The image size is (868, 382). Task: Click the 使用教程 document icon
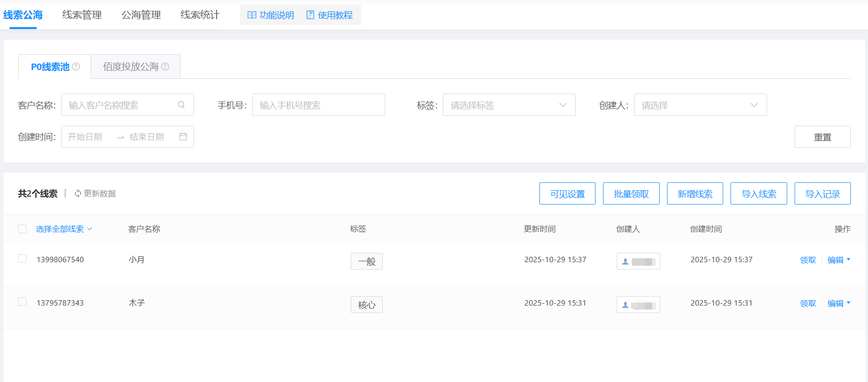(310, 15)
